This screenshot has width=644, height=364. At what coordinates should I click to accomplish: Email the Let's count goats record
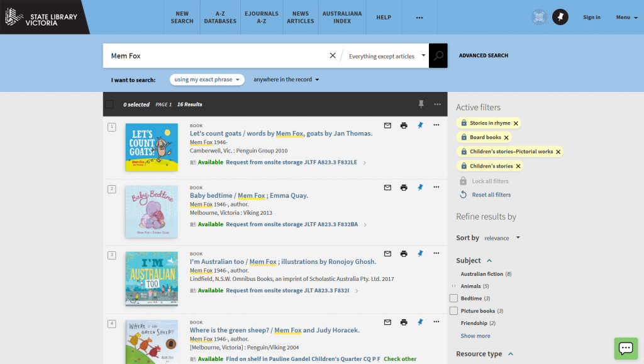[387, 125]
